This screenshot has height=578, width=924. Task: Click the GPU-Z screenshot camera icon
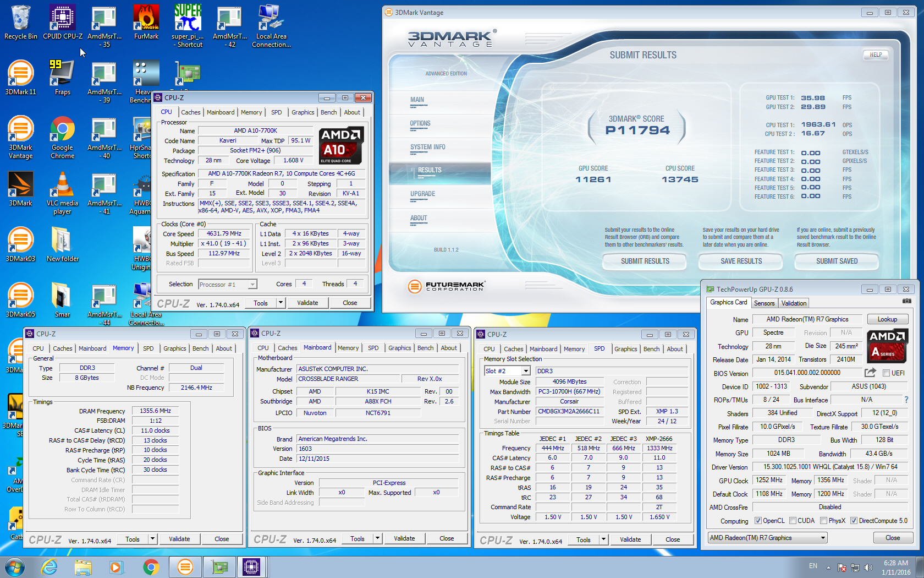[x=907, y=301]
